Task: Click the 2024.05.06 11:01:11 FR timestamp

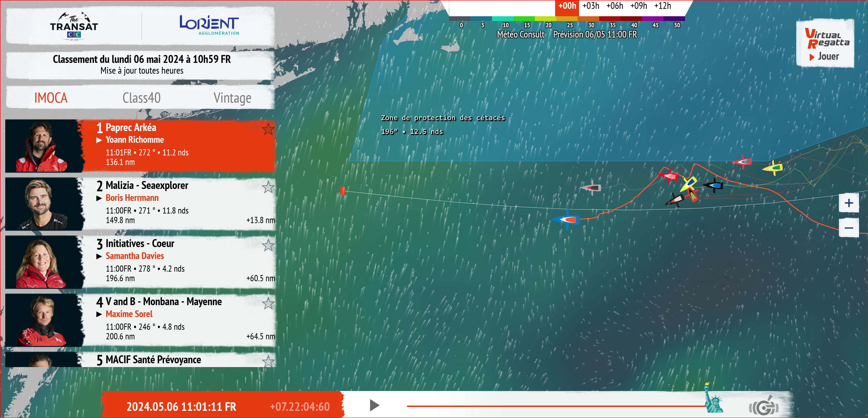Action: point(181,407)
